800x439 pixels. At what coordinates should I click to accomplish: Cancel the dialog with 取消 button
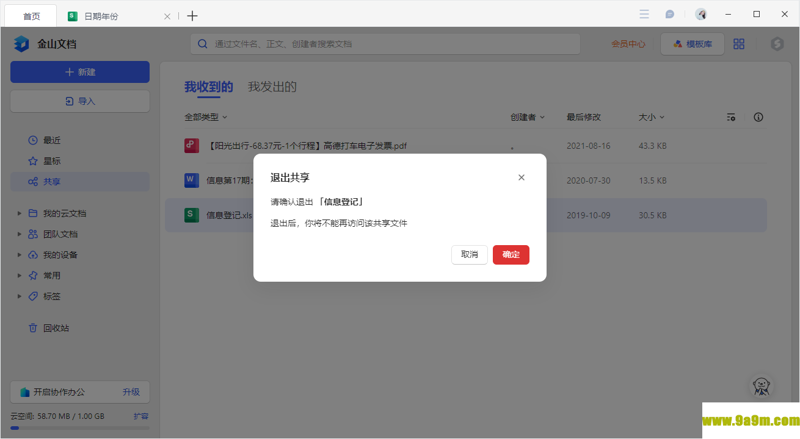coord(469,255)
